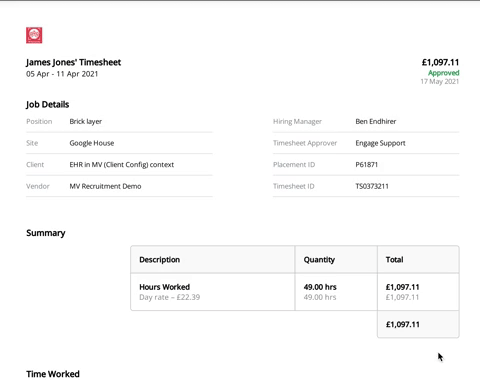Click the 05 Apr - 11 Apr 2021 date range
The height and width of the screenshot is (380, 480).
[62, 74]
